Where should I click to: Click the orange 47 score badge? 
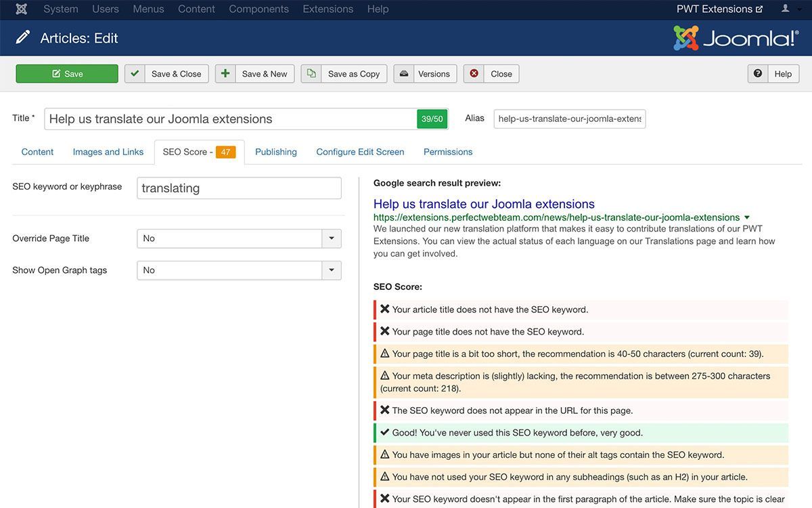point(226,152)
